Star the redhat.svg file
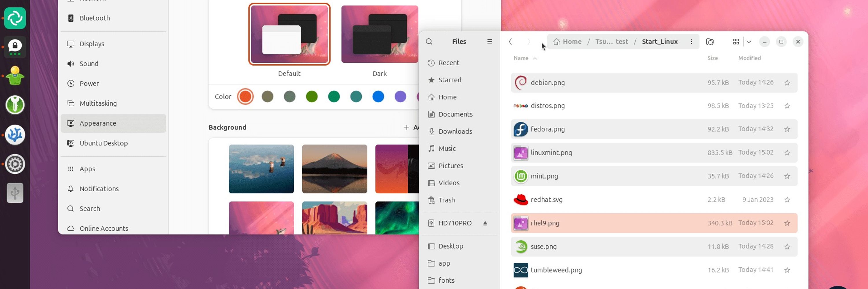This screenshot has width=868, height=289. coord(787,200)
